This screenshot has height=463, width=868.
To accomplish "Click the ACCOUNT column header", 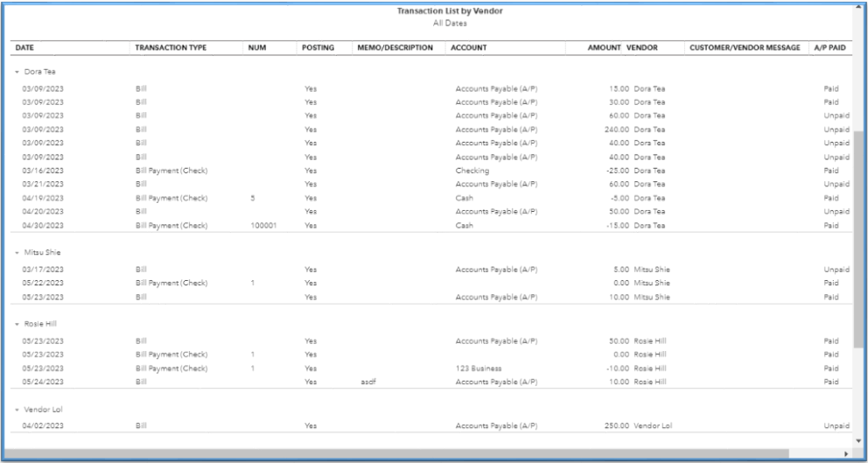I will [x=468, y=47].
